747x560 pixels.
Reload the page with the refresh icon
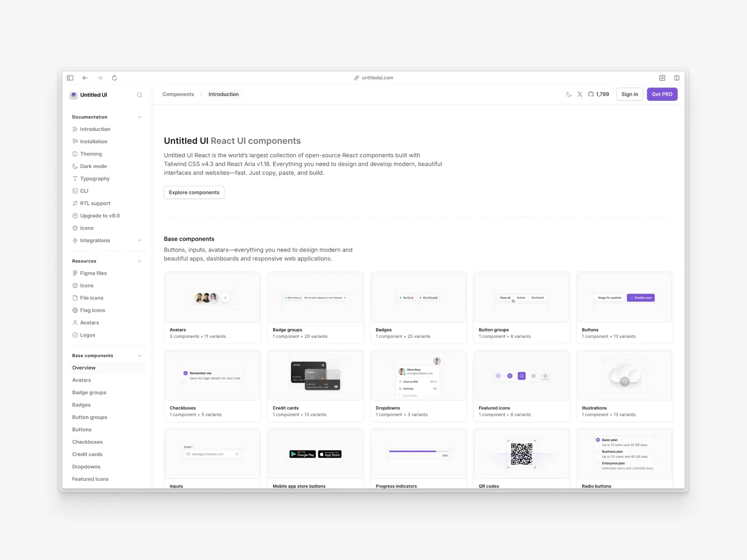click(114, 78)
